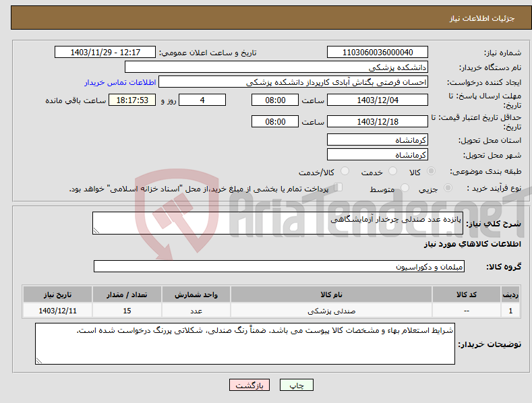Click response deadline date 1403/12/04

point(378,100)
